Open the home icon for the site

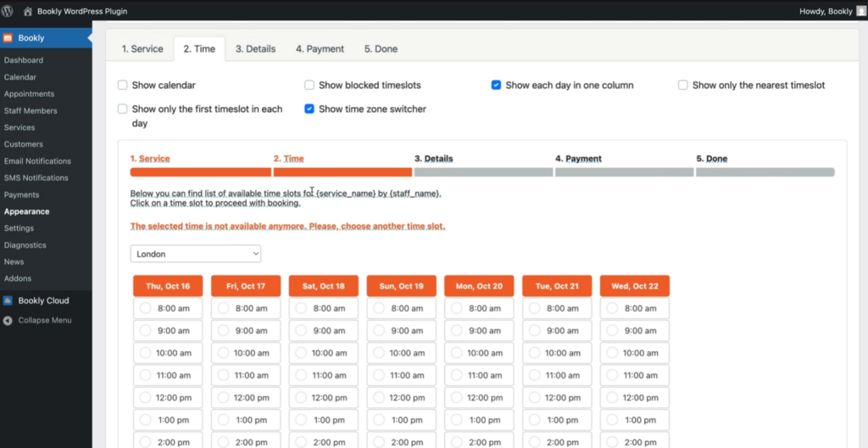click(28, 11)
